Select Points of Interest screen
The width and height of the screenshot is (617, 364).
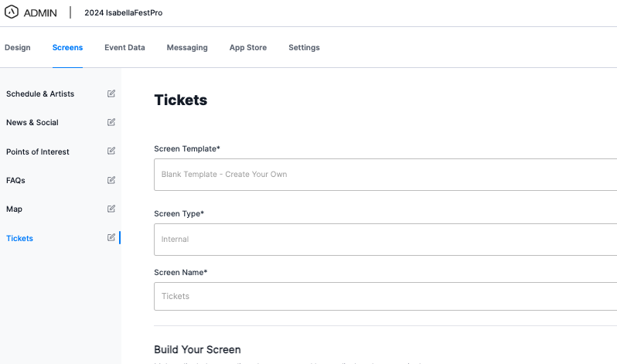pyautogui.click(x=38, y=151)
